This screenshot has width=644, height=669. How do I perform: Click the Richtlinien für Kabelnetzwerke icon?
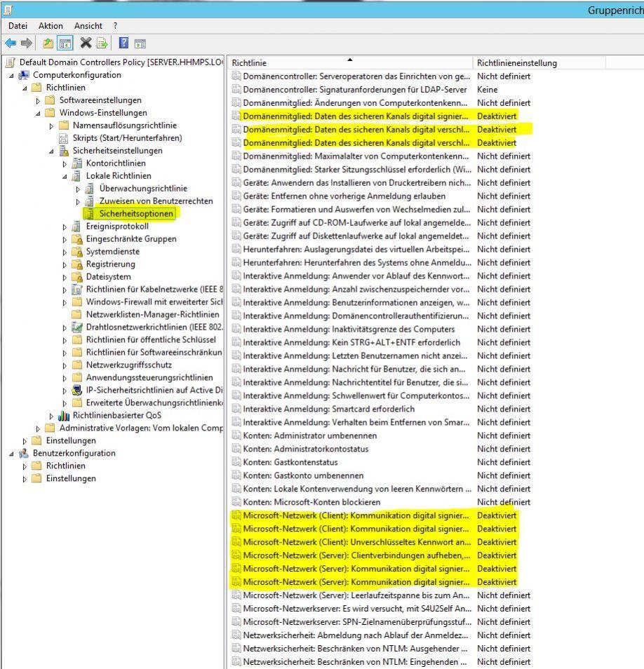77,290
